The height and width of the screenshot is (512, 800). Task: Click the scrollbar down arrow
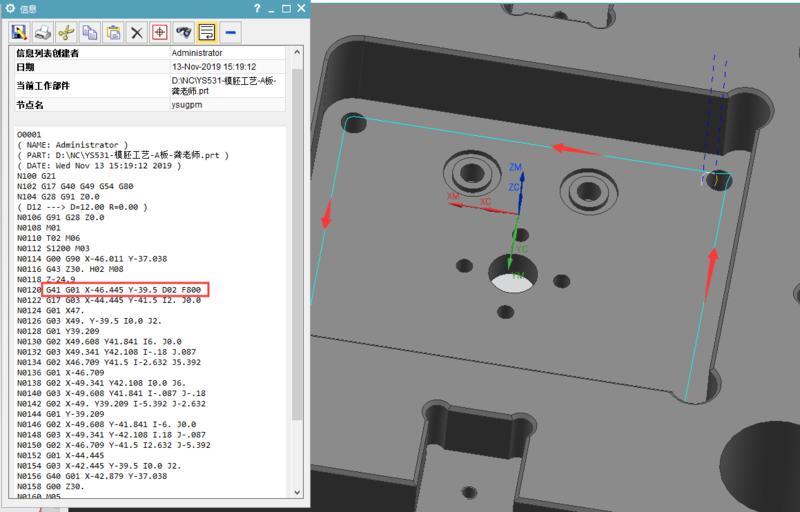[x=297, y=493]
